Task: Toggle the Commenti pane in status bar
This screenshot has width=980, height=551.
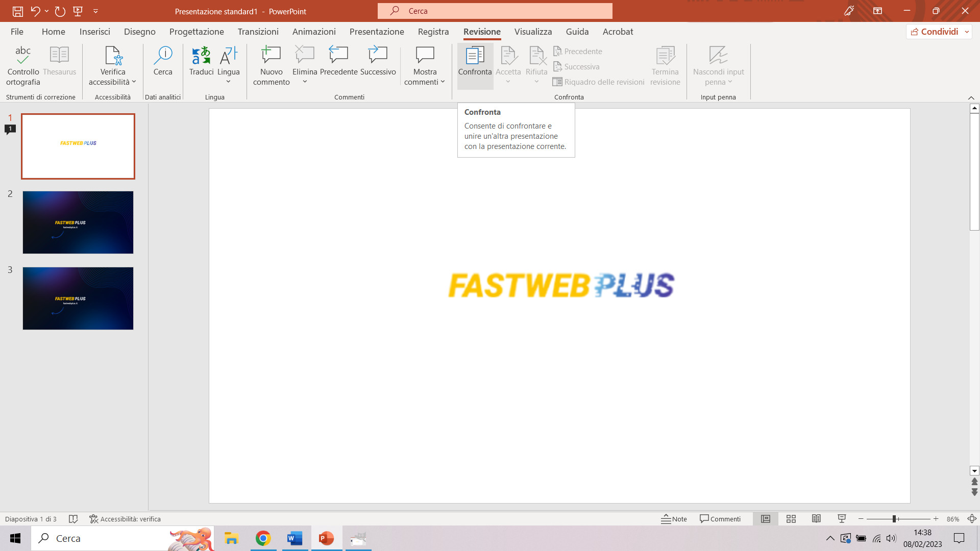Action: 720,519
